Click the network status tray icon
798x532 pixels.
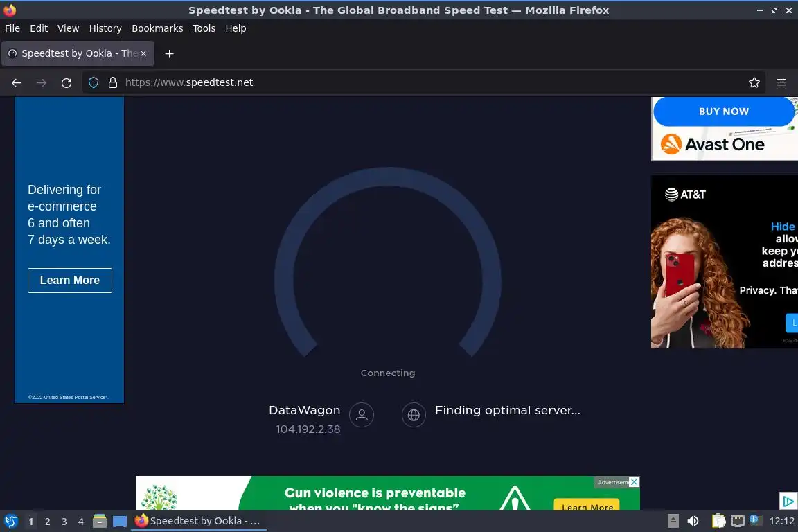738,521
